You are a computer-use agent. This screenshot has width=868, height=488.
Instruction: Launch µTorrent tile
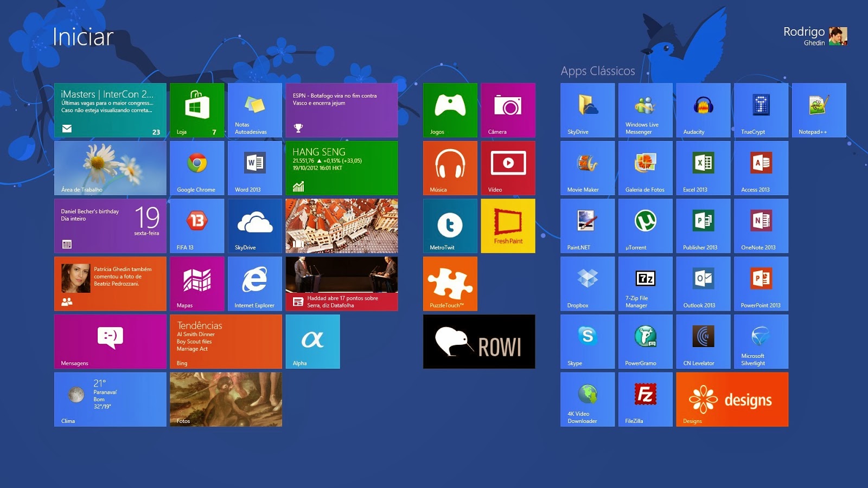[646, 226]
